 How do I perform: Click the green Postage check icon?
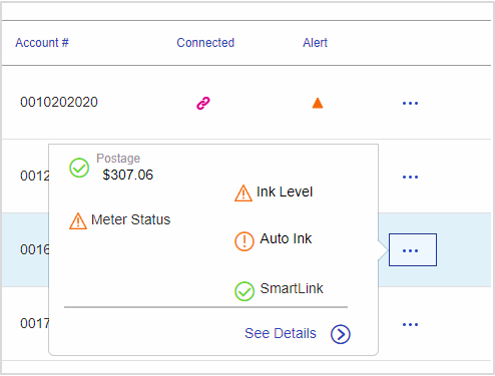(x=79, y=168)
